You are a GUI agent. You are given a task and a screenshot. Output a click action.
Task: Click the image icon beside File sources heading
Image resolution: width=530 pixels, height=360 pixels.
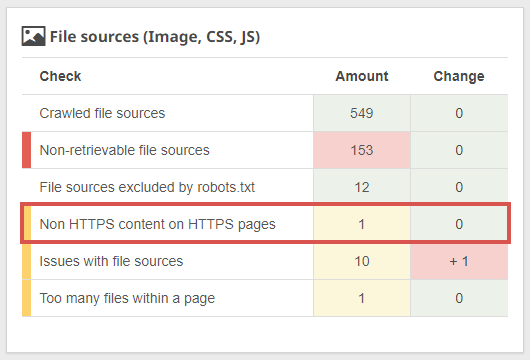coord(33,36)
